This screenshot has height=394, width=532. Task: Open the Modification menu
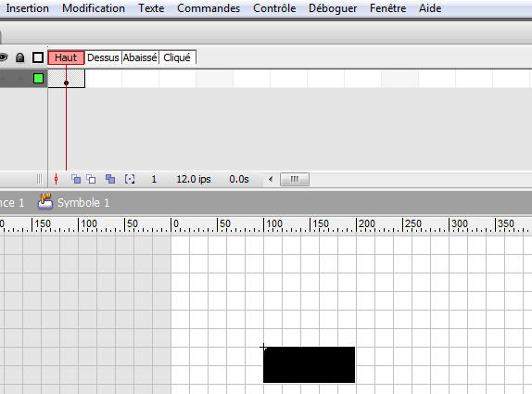(94, 8)
